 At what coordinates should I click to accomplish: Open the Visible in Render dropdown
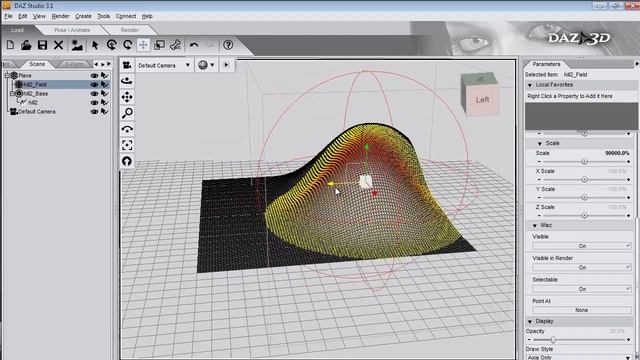click(582, 268)
